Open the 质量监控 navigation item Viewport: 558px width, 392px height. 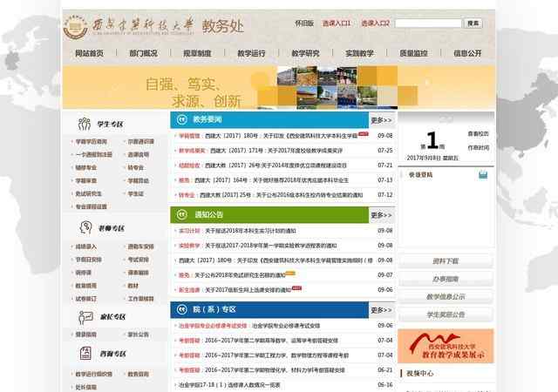point(413,53)
